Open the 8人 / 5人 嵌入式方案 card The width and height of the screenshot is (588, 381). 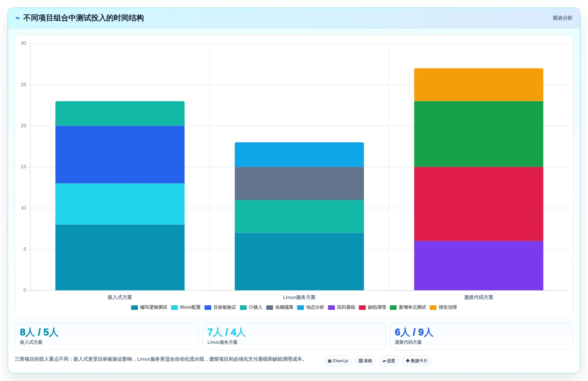point(107,336)
